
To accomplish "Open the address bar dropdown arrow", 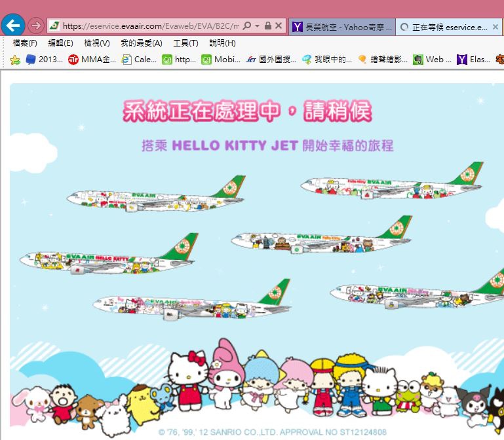I will (x=257, y=26).
